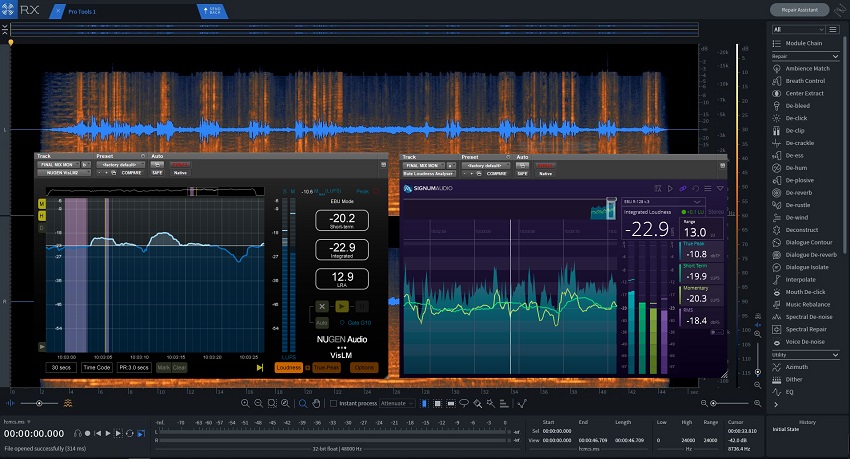Open the De-crackle module

point(793,143)
